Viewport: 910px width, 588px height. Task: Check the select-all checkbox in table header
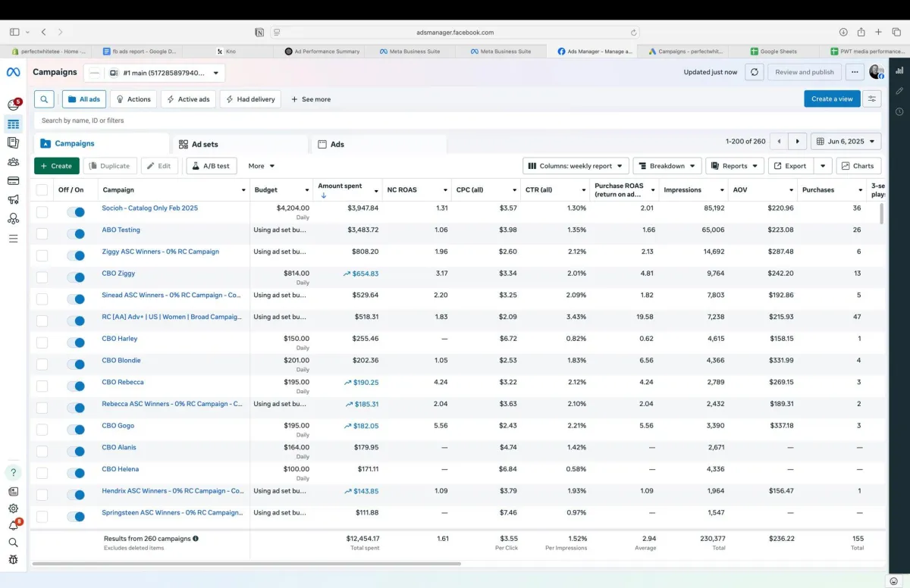coord(42,190)
